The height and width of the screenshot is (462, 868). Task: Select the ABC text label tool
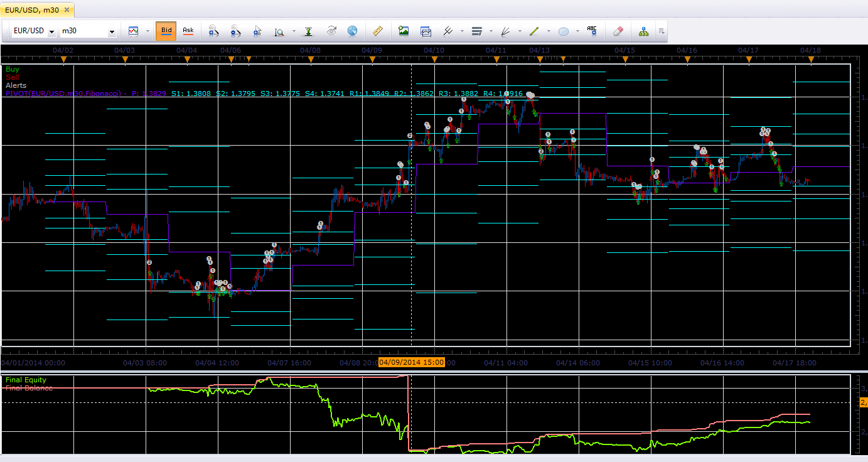(592, 31)
